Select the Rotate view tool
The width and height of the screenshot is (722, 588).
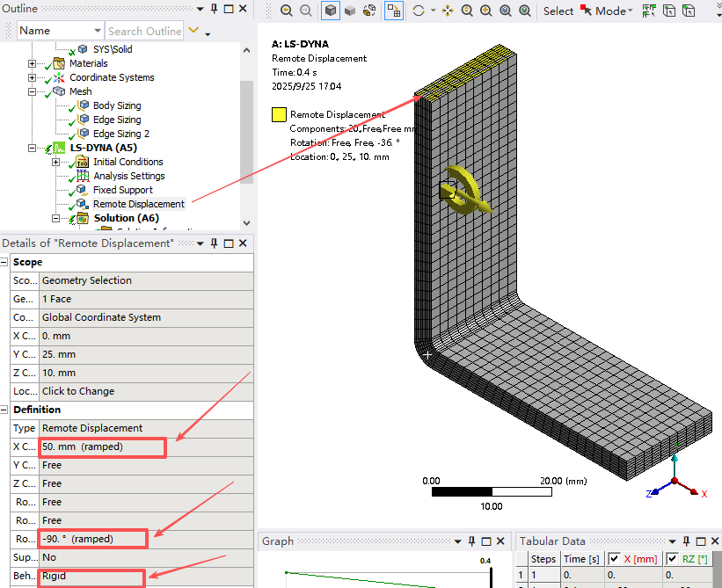418,11
